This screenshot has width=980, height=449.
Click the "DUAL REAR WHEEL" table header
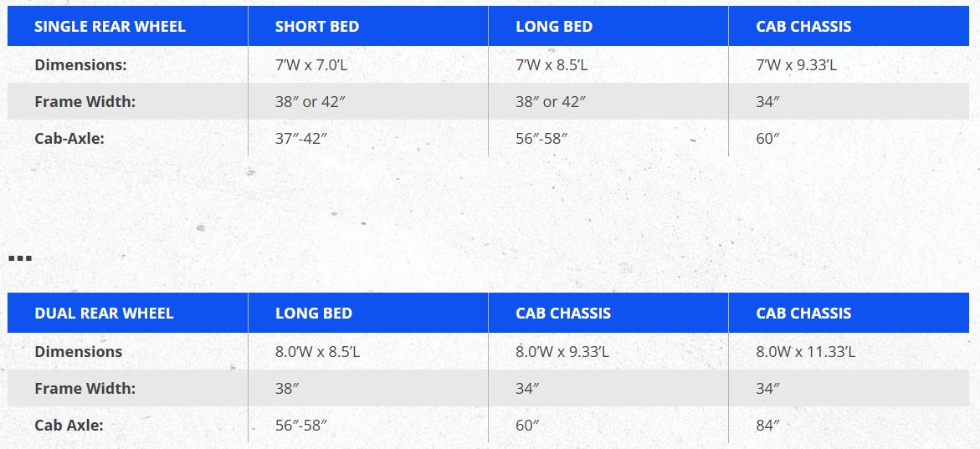pos(104,313)
